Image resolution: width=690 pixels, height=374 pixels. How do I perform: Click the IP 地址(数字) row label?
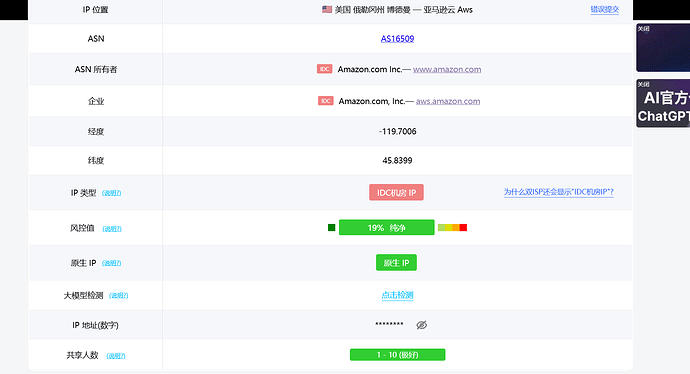click(x=95, y=325)
